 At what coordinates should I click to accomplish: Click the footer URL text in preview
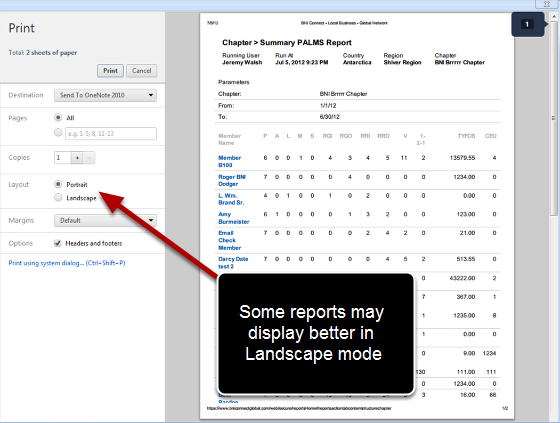(x=299, y=408)
